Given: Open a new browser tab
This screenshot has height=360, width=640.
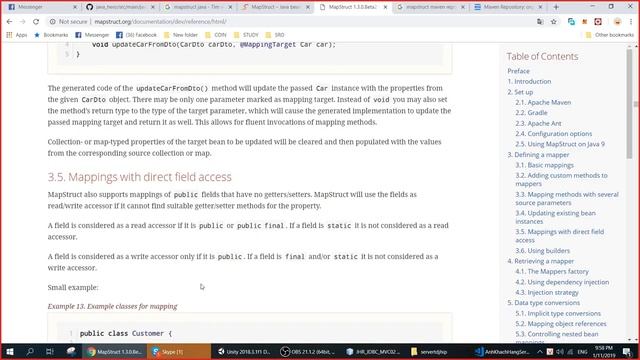Looking at the screenshot, I should (556, 7).
